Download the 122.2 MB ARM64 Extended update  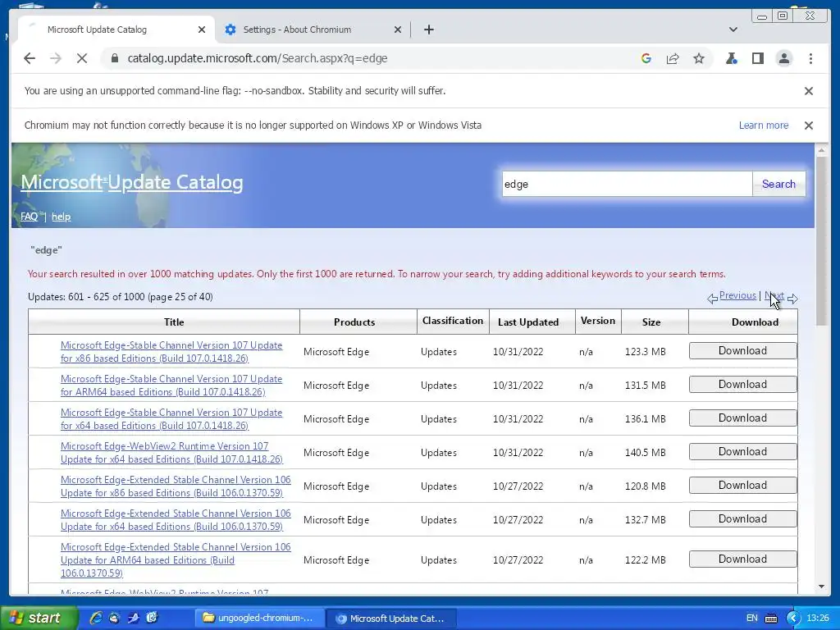tap(742, 559)
